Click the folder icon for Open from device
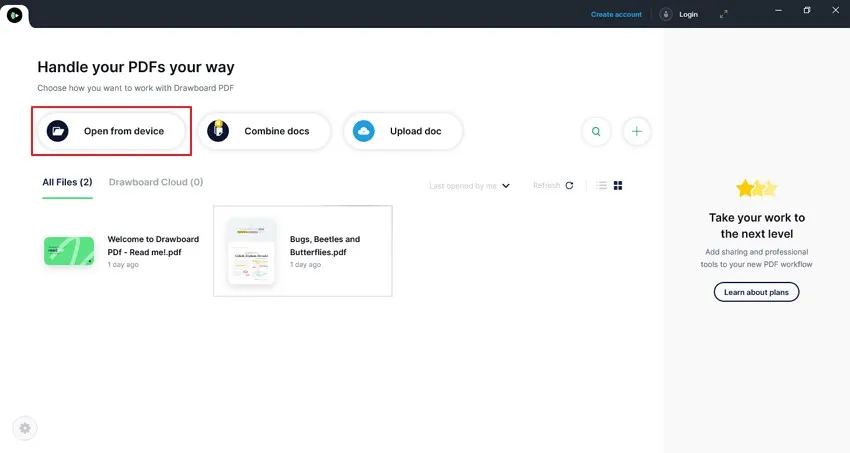This screenshot has height=453, width=850. tap(57, 131)
